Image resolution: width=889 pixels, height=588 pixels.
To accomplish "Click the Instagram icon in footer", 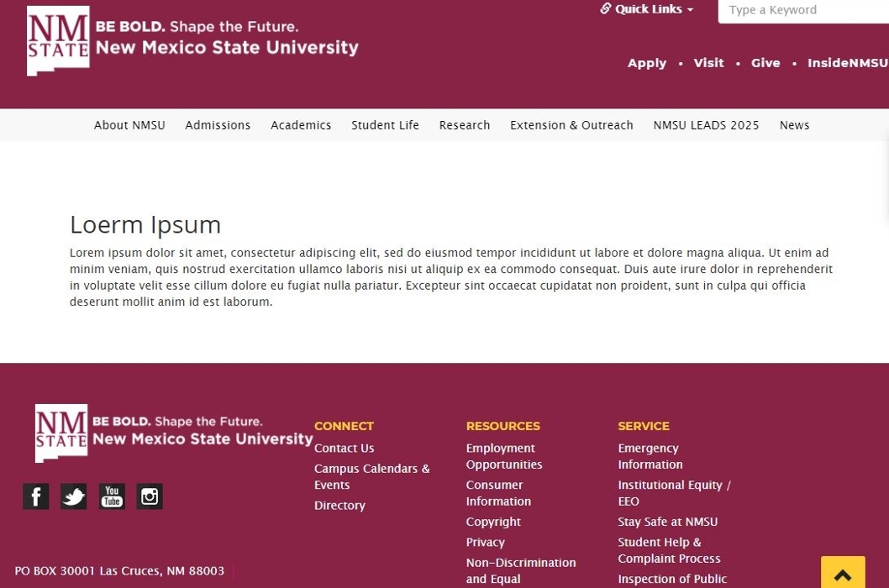I will tap(150, 496).
